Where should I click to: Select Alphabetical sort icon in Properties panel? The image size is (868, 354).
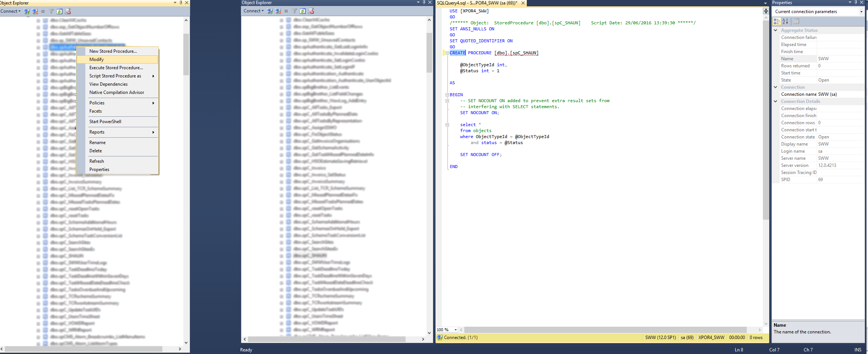coord(785,21)
